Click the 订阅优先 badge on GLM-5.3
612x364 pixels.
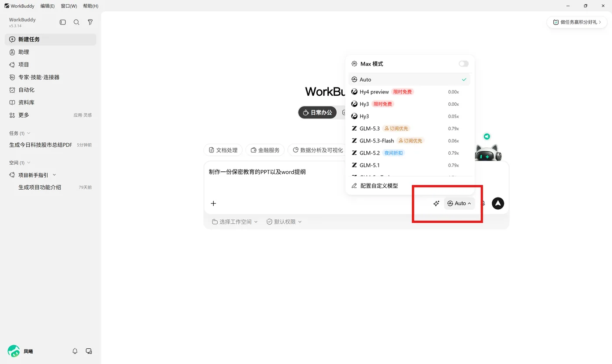[396, 128]
